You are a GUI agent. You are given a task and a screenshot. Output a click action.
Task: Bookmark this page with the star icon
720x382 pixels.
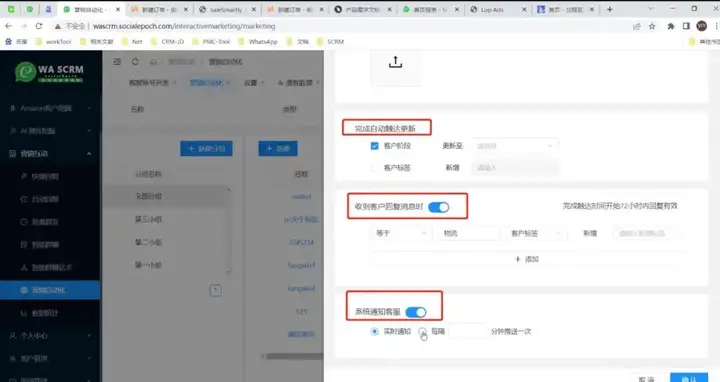point(652,26)
